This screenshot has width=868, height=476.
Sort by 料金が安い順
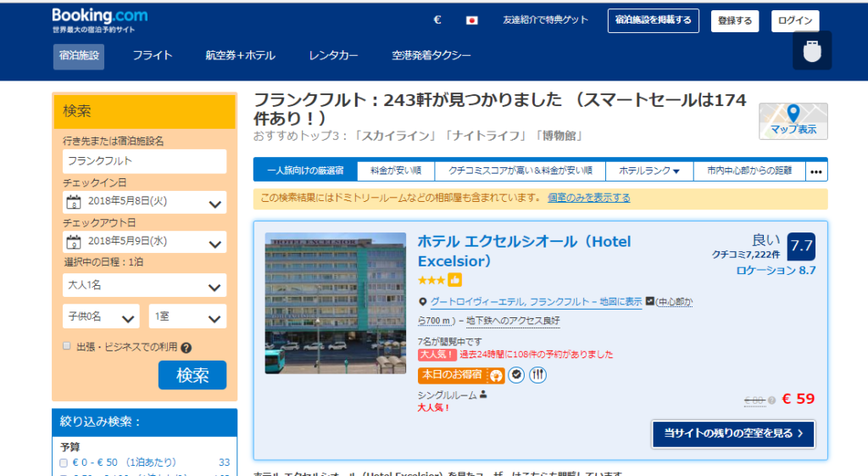click(x=396, y=171)
